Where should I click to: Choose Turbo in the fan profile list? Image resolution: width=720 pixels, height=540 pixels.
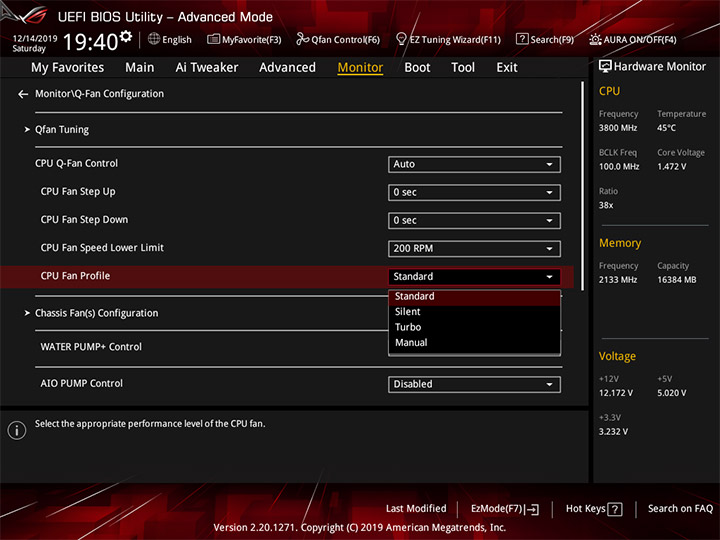tap(474, 327)
